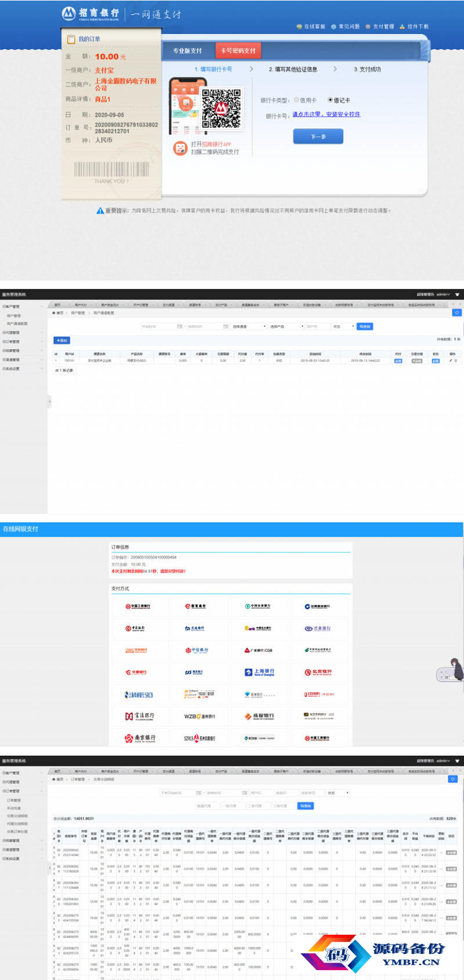Choose 中国建设银行 as the payment bank
The height and width of the screenshot is (980, 464).
(x=317, y=606)
